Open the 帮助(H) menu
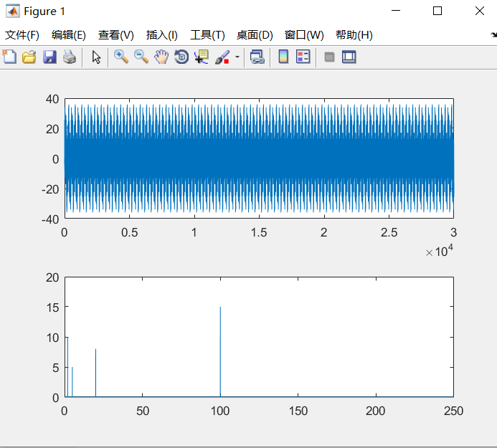The width and height of the screenshot is (497, 448). (x=354, y=35)
